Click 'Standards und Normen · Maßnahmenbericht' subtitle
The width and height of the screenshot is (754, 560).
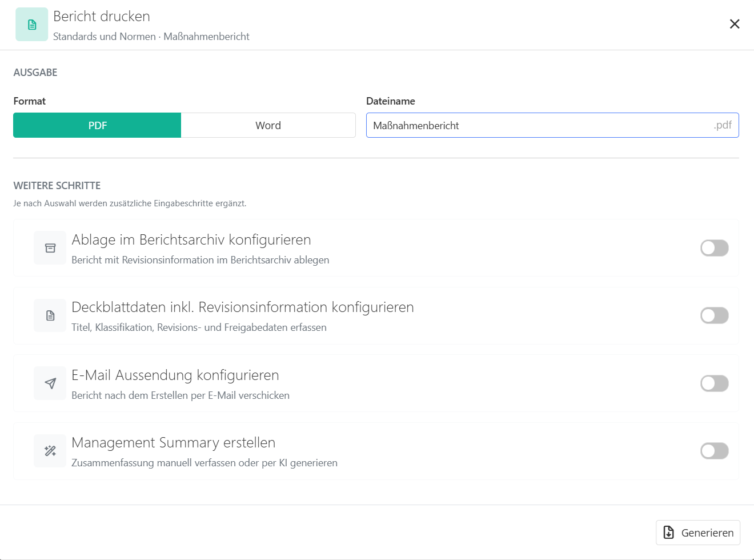(x=151, y=37)
